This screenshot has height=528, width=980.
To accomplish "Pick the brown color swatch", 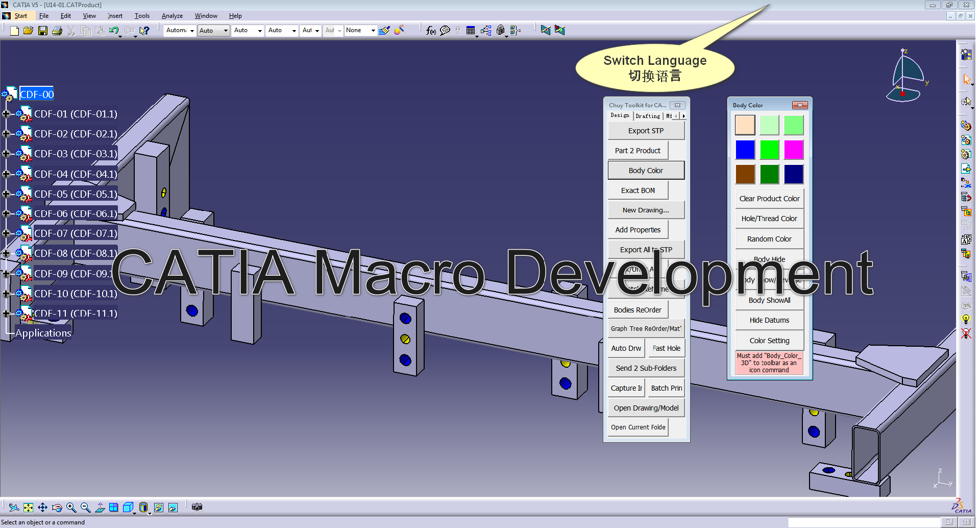I will pyautogui.click(x=745, y=174).
